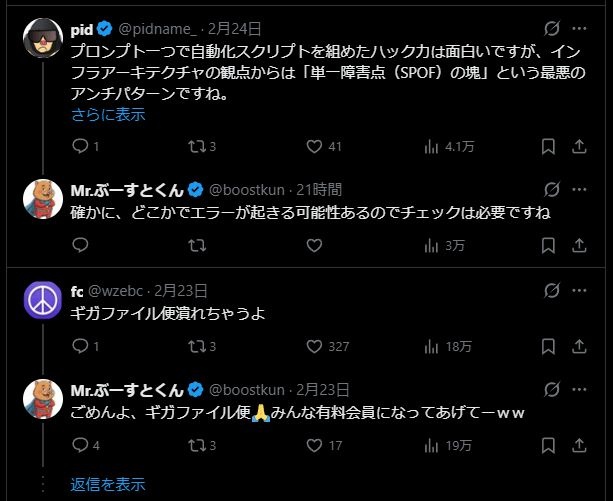Show more replies via 返信を表示
Screen dimensions: 613x501
108,484
